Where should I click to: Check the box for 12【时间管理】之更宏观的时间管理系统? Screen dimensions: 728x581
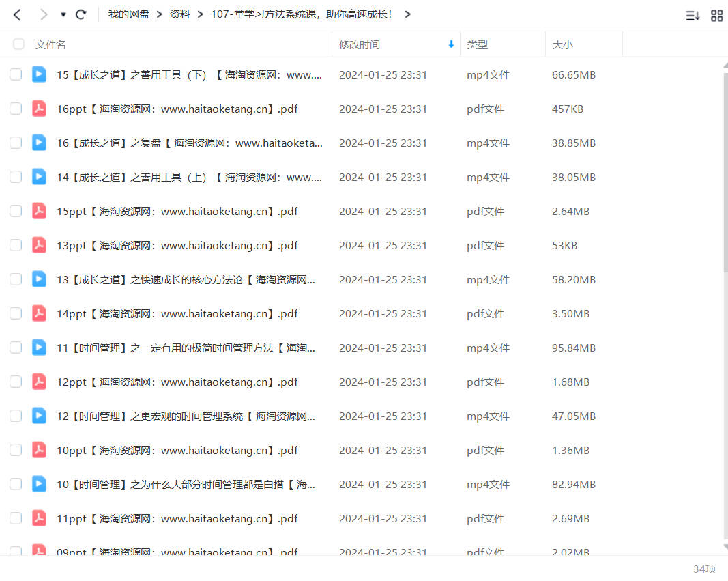(16, 416)
